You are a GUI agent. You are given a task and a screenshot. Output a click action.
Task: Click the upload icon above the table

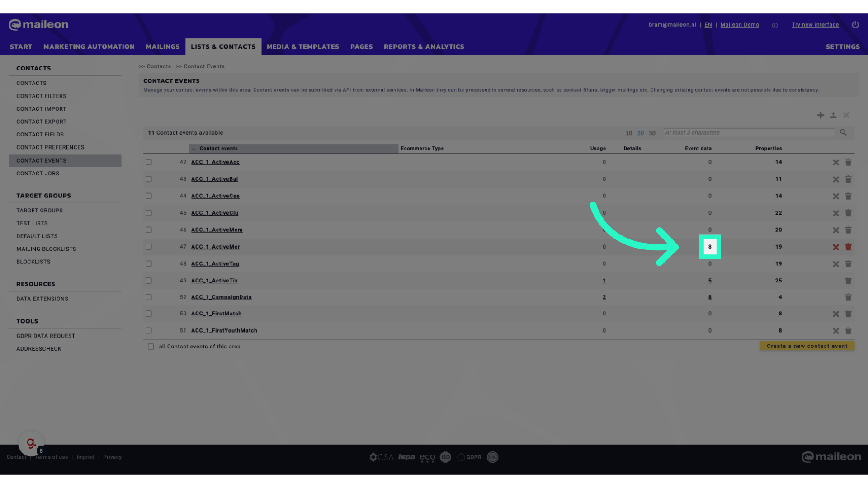coord(833,115)
